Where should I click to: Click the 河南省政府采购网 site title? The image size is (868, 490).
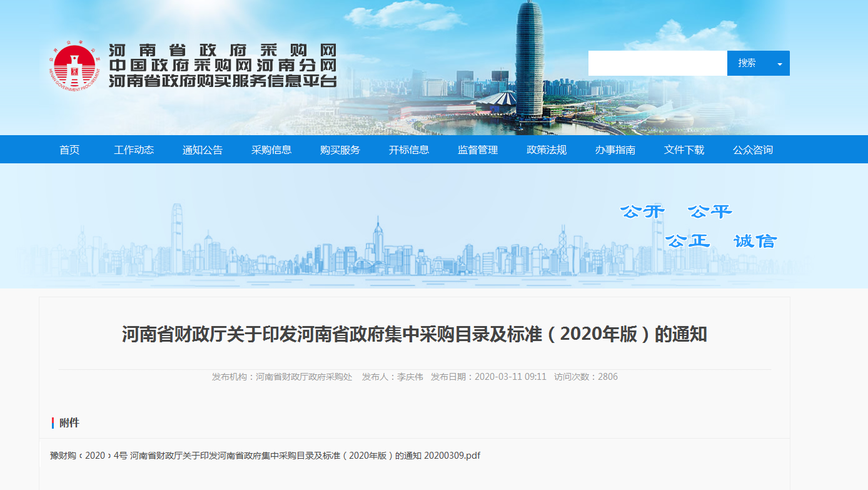(223, 51)
